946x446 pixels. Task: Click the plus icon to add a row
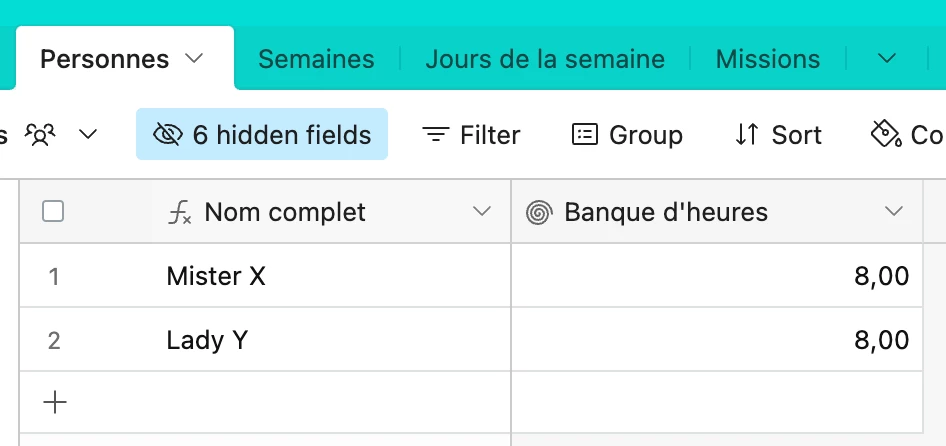55,403
